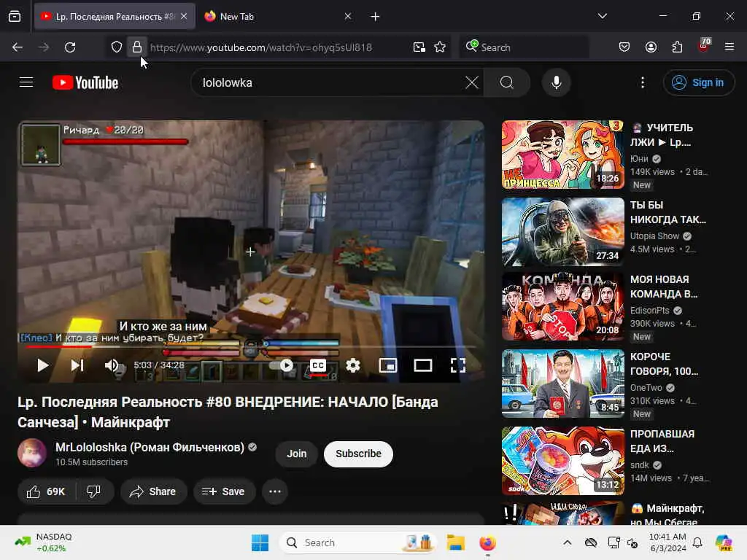Screen dimensions: 747x560
Task: Clear the search text with the X
Action: click(472, 82)
